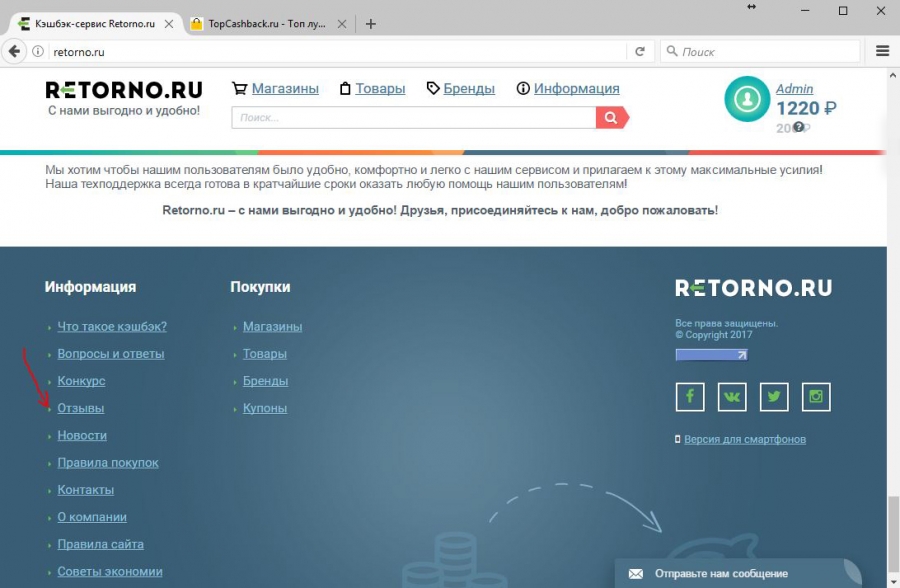Click the tag icon beside Бренды
900x588 pixels.
[433, 88]
